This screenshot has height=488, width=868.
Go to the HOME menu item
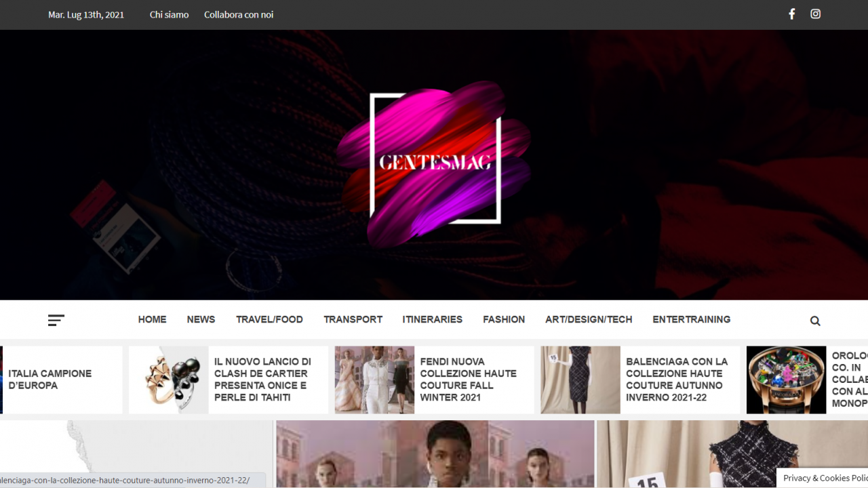[x=152, y=319]
